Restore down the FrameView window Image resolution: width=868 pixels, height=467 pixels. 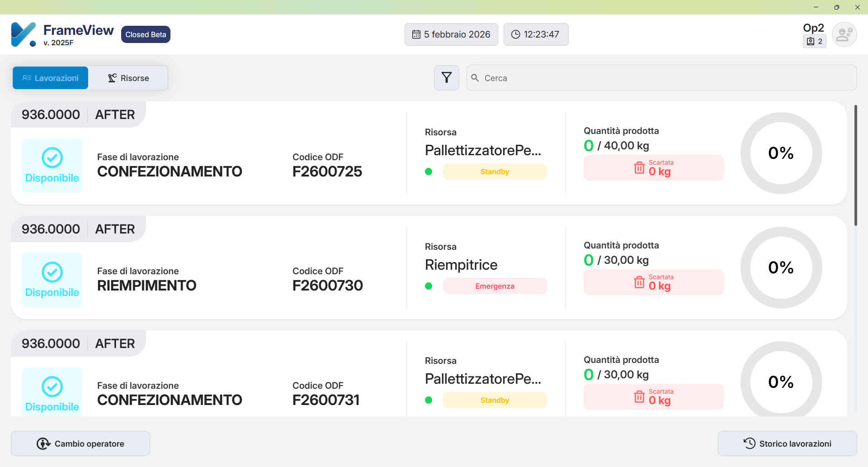(837, 7)
